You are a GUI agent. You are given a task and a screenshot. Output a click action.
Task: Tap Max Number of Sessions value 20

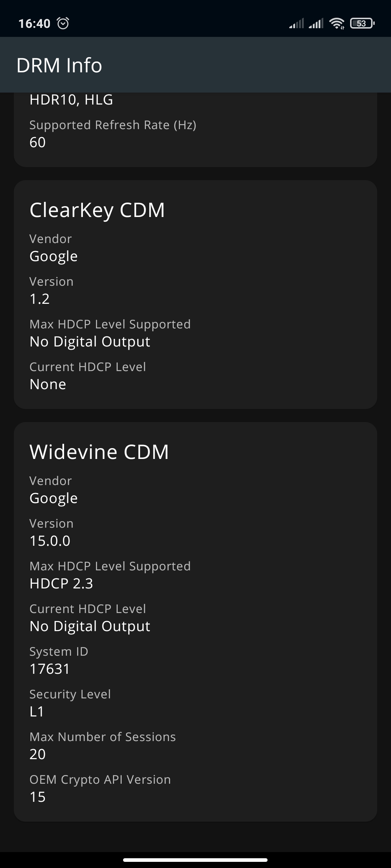click(38, 754)
